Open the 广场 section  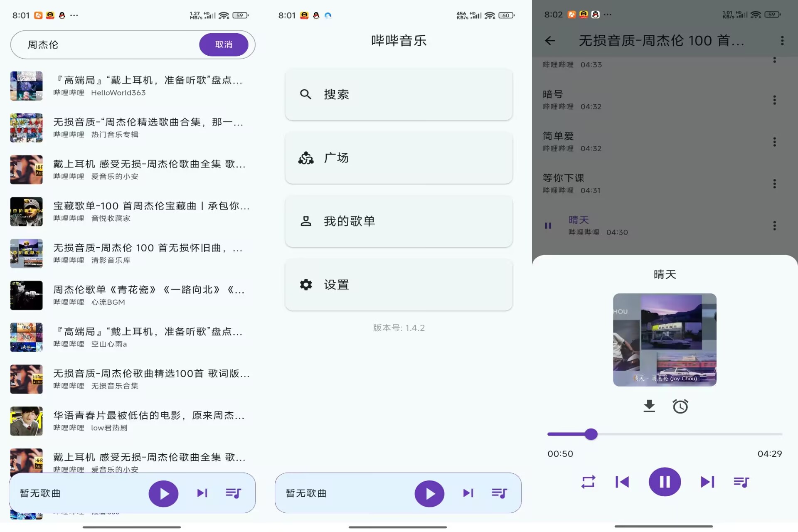tap(398, 158)
